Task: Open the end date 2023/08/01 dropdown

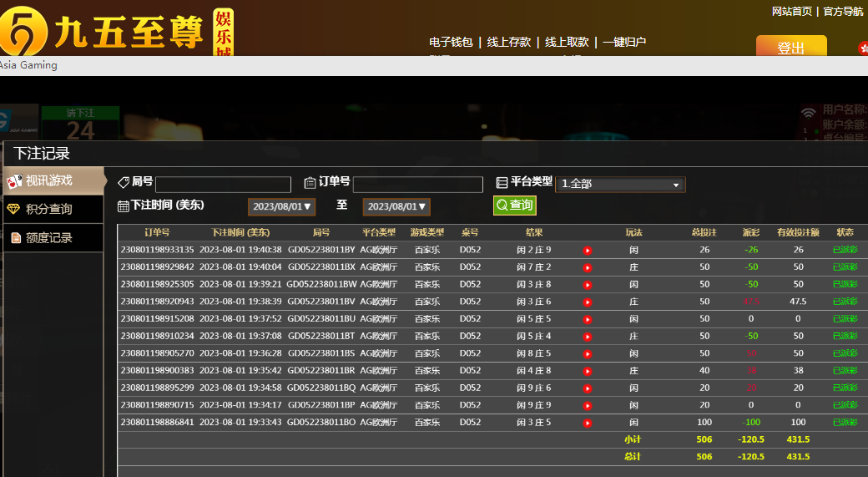Action: (x=396, y=206)
